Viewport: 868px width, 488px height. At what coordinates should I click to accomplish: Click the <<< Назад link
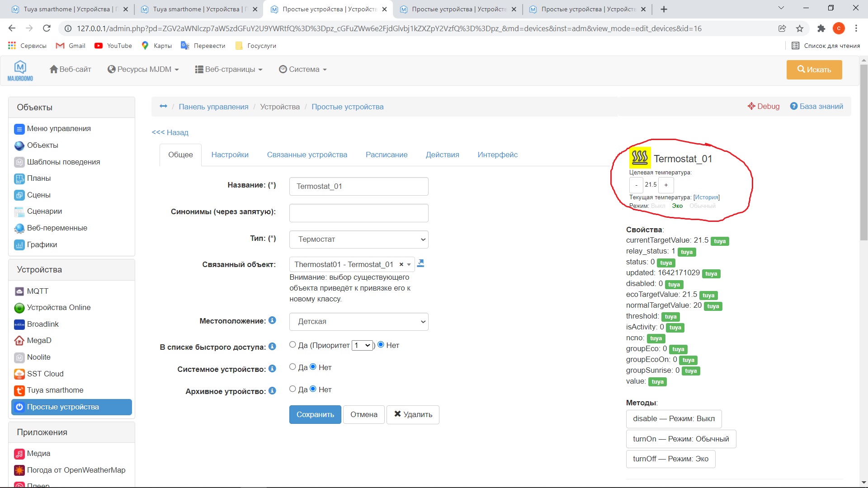click(x=170, y=132)
